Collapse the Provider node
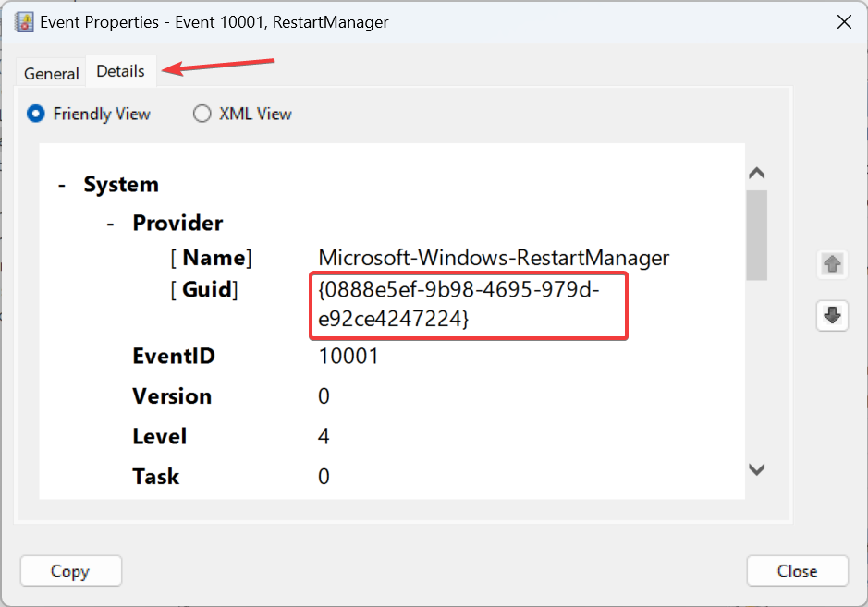The image size is (868, 607). (110, 223)
